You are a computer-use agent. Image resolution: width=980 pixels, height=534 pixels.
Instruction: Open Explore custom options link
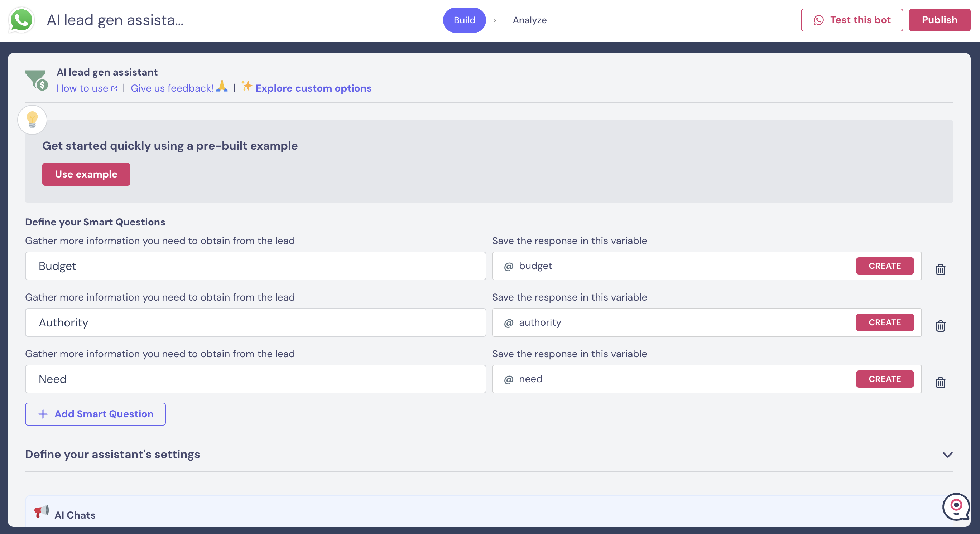click(x=313, y=88)
